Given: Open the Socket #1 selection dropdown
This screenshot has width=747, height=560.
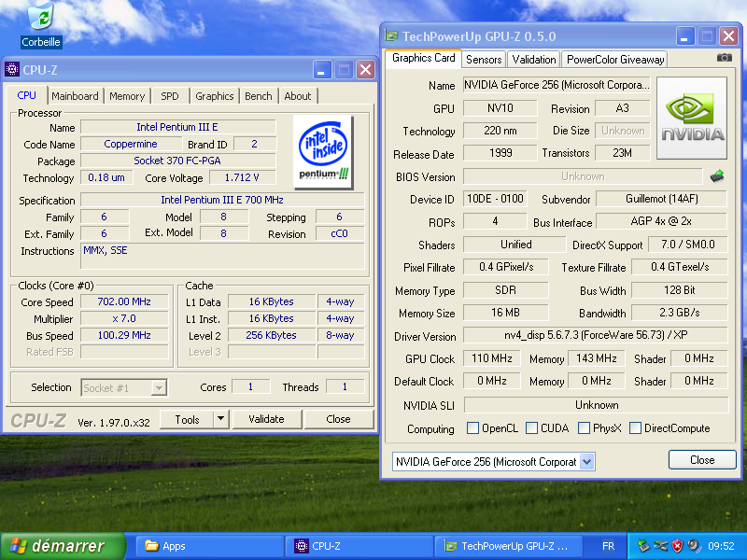Looking at the screenshot, I should coord(159,387).
